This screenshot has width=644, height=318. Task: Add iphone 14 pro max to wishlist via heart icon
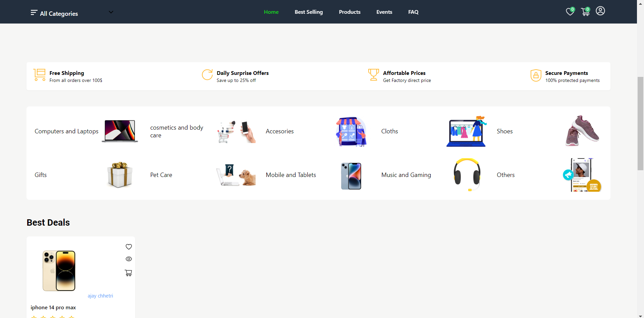coord(128,246)
